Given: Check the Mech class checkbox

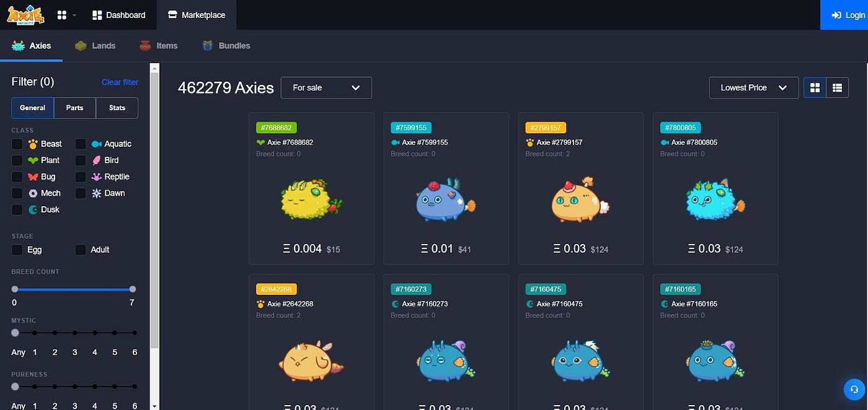Looking at the screenshot, I should pyautogui.click(x=17, y=193).
